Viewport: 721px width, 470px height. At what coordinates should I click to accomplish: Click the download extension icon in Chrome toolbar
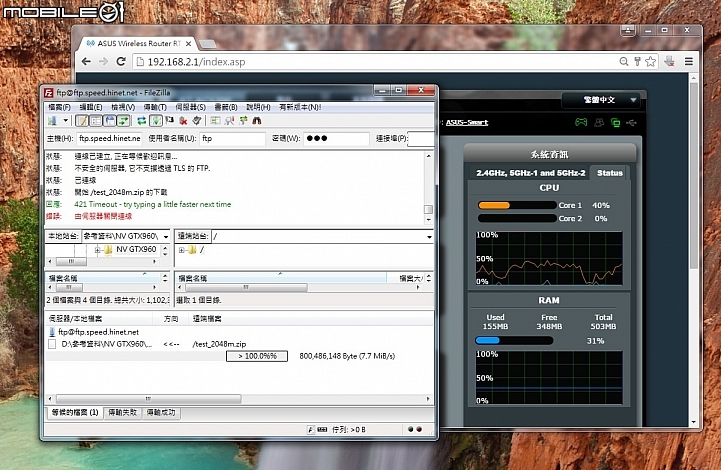coord(670,62)
